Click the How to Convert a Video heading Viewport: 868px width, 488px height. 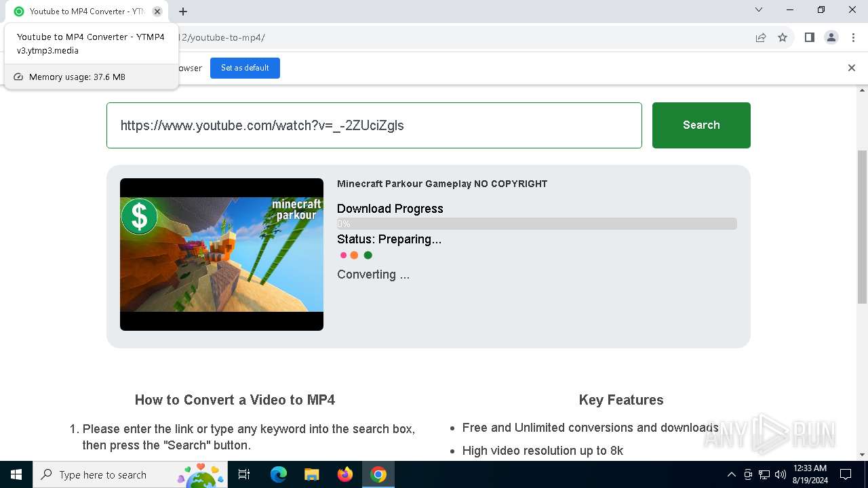[x=235, y=400]
